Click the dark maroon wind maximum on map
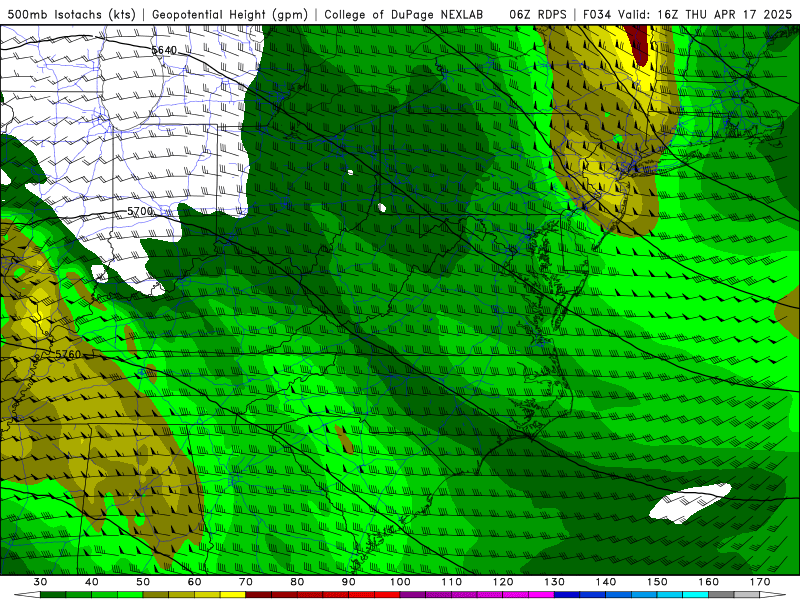 click(x=638, y=44)
